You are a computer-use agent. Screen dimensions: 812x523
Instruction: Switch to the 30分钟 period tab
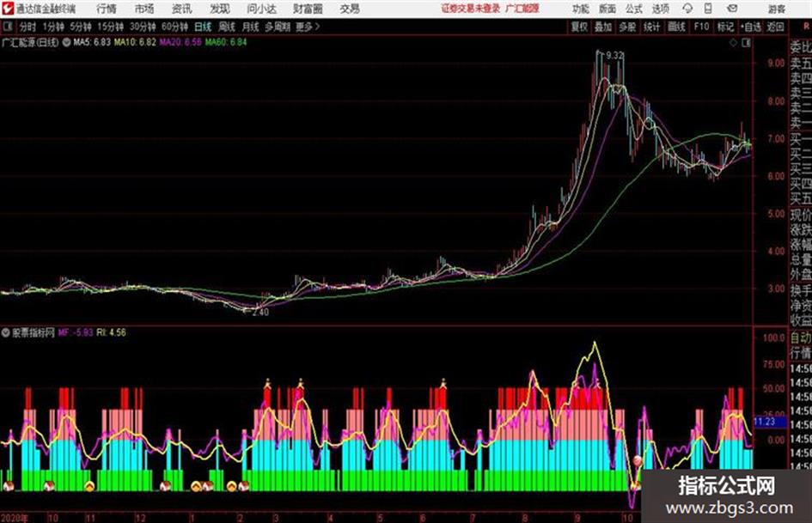143,27
